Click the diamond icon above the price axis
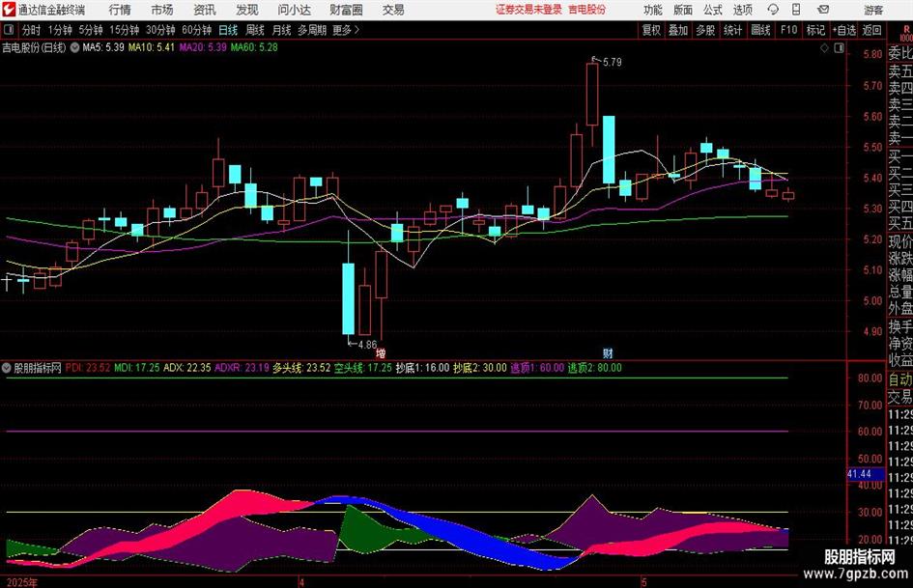913x588 pixels. click(x=824, y=48)
